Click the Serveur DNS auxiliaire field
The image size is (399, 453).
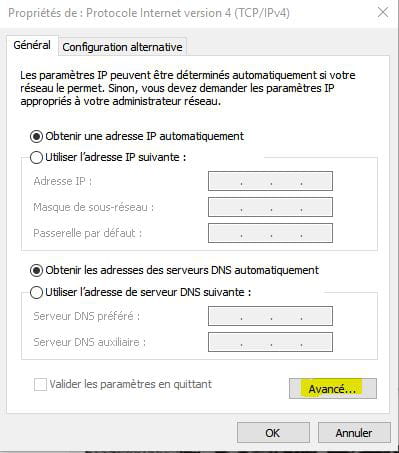point(270,342)
